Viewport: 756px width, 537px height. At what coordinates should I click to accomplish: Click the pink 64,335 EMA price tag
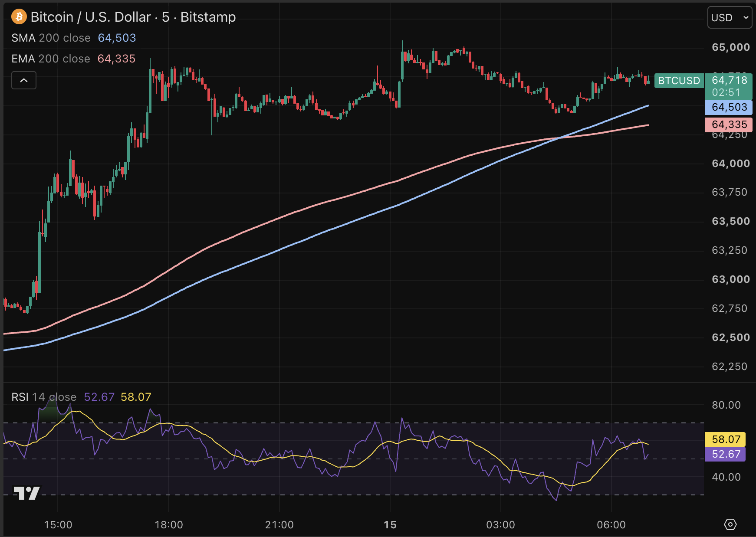(x=729, y=124)
